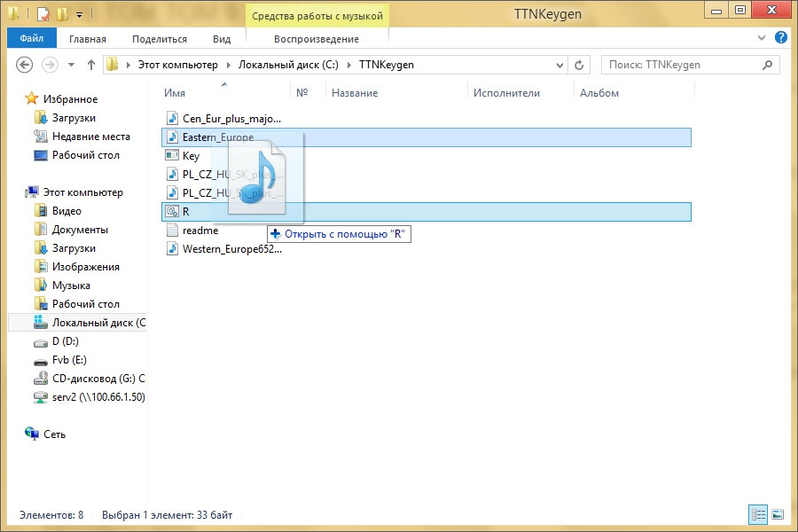Open drive D (D:)
The height and width of the screenshot is (532, 798).
click(x=65, y=341)
